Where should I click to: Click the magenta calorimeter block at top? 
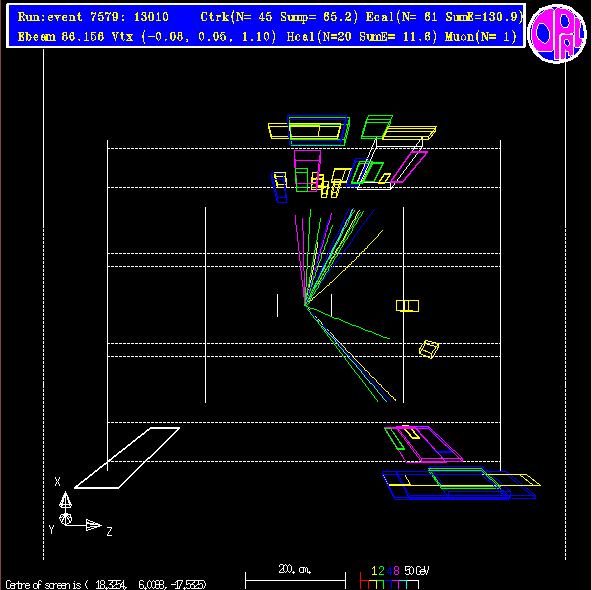click(x=307, y=171)
